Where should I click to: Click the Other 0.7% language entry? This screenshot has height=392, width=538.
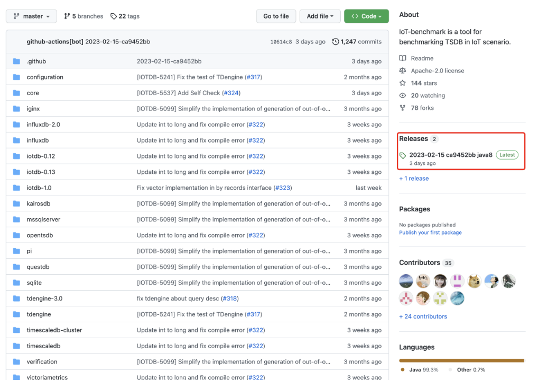coord(467,370)
